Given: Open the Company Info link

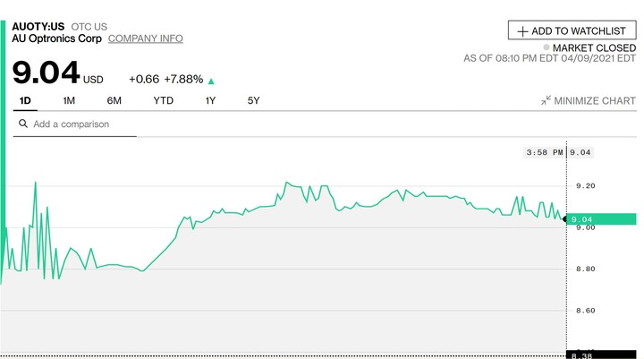Looking at the screenshot, I should 145,38.
